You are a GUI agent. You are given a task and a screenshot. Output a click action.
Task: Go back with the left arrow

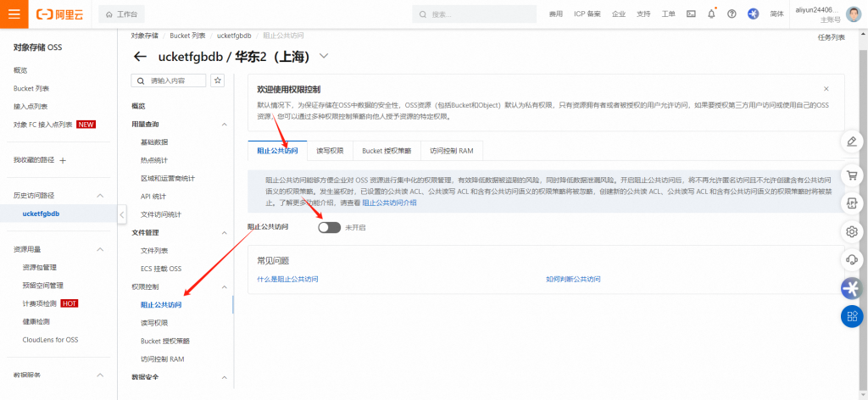(141, 57)
